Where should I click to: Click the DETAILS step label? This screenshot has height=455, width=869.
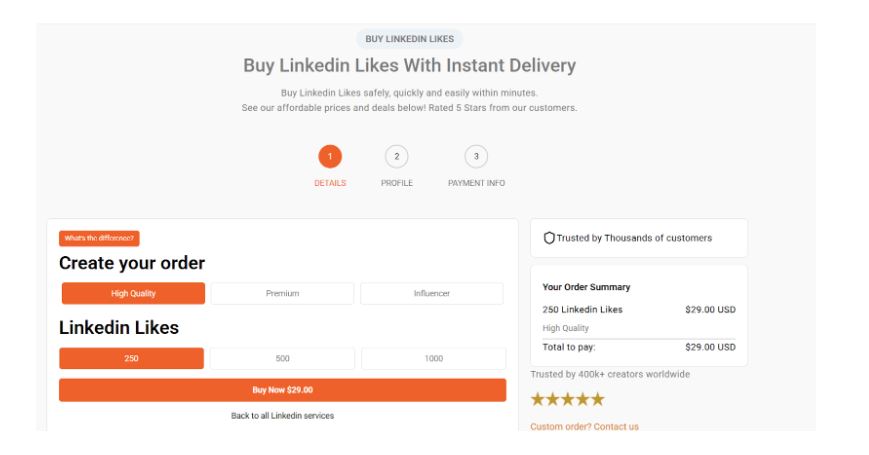[x=330, y=183]
